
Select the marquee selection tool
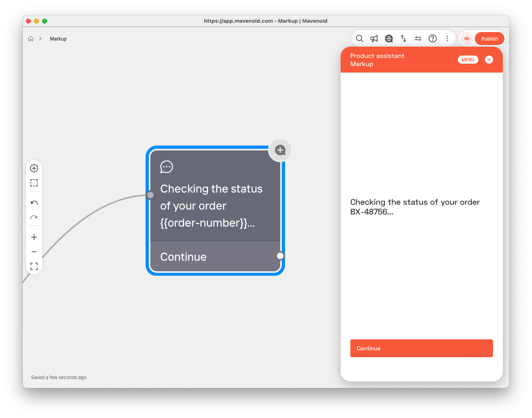click(34, 183)
